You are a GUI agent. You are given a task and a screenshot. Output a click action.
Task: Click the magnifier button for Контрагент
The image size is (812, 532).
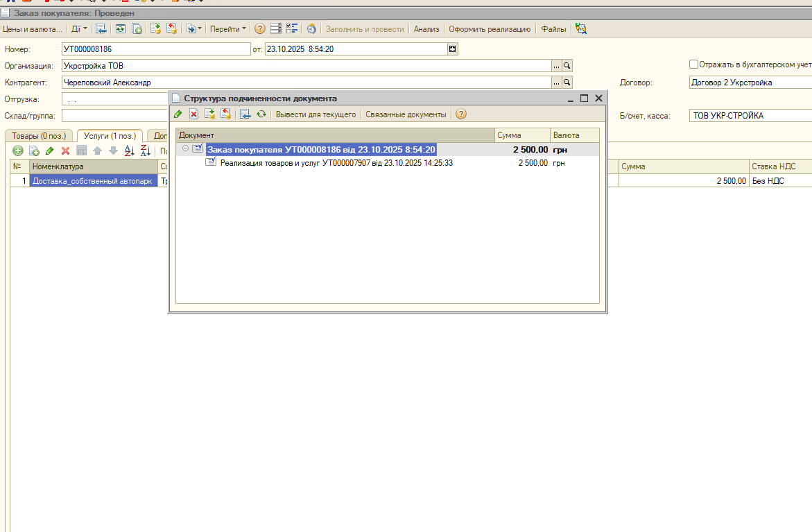click(x=567, y=83)
